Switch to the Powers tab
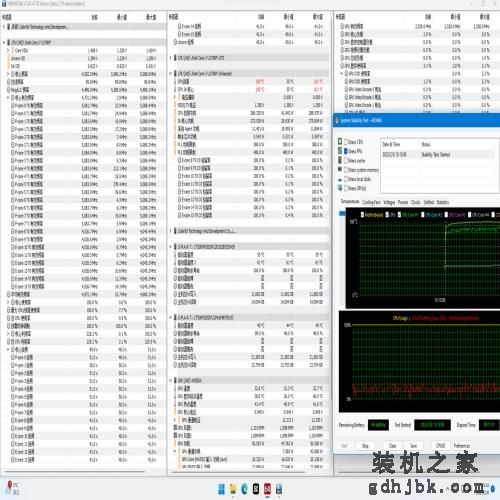 pos(403,202)
